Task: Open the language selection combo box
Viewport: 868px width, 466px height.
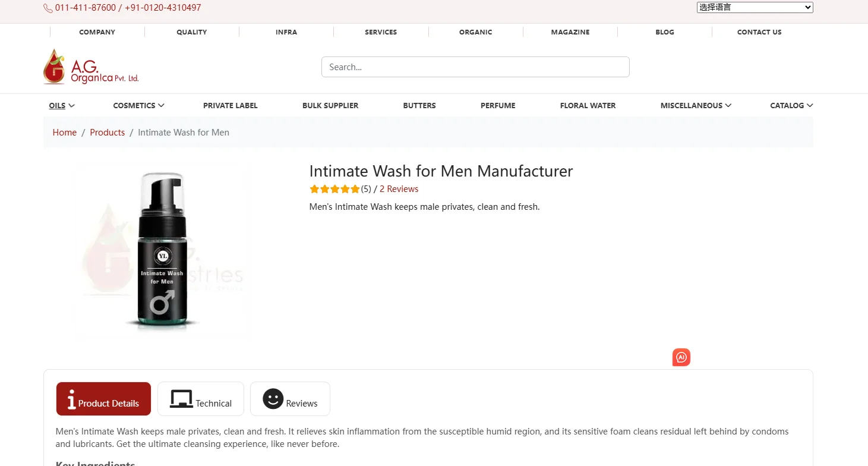Action: [755, 7]
